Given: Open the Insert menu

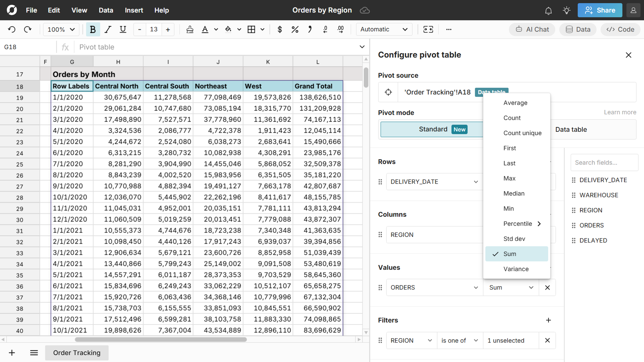Looking at the screenshot, I should point(134,10).
